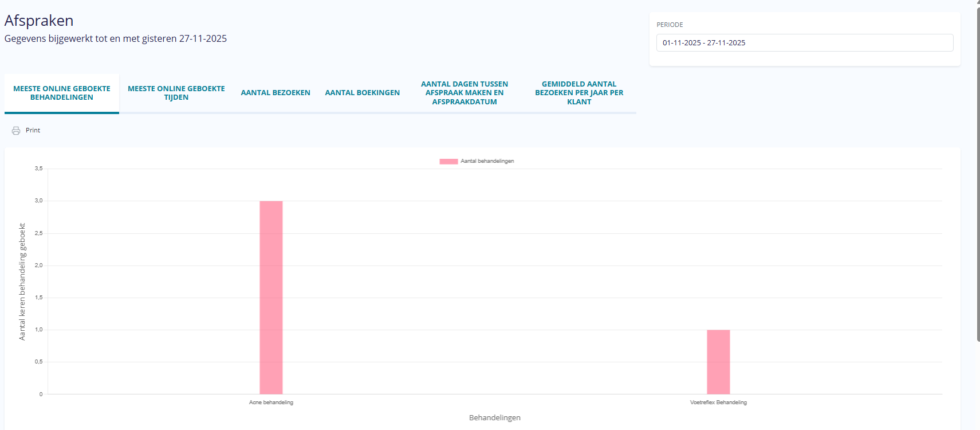
Task: Select the Meeste online geboekte behandelingen tab
Action: (x=62, y=93)
